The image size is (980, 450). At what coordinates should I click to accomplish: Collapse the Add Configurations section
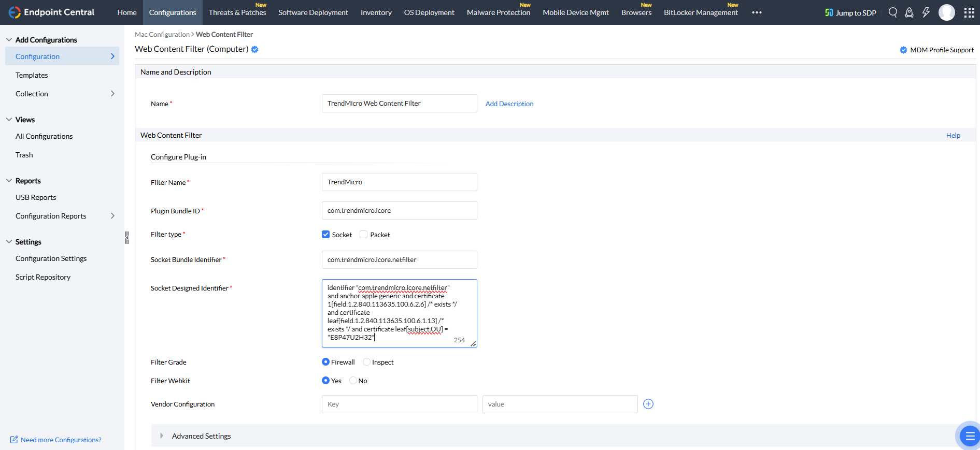(9, 39)
